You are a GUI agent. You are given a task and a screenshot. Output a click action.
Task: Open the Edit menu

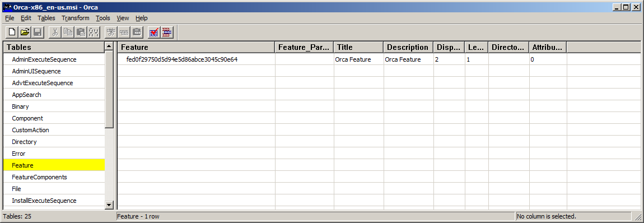point(26,18)
